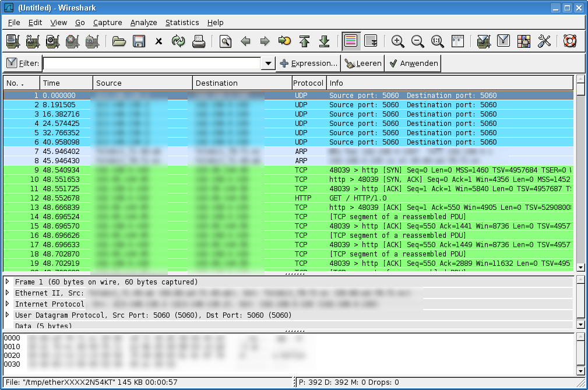
Task: Edit capture filters icon
Action: (x=484, y=41)
